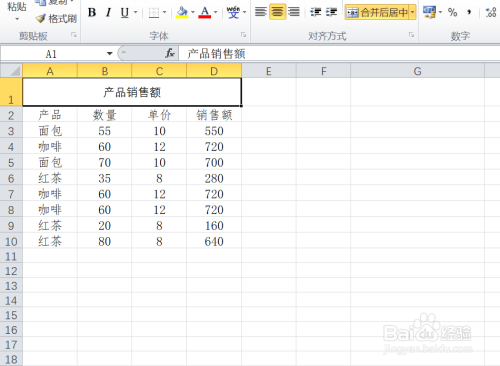Click header cell 销售额 in row 2
This screenshot has width=500, height=366.
tap(214, 115)
